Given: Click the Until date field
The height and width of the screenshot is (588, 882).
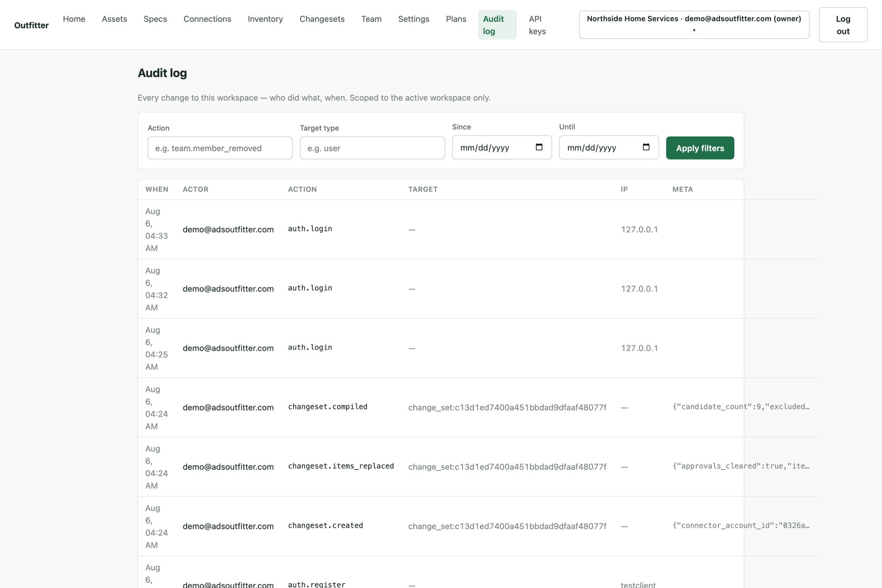Looking at the screenshot, I should pos(609,147).
